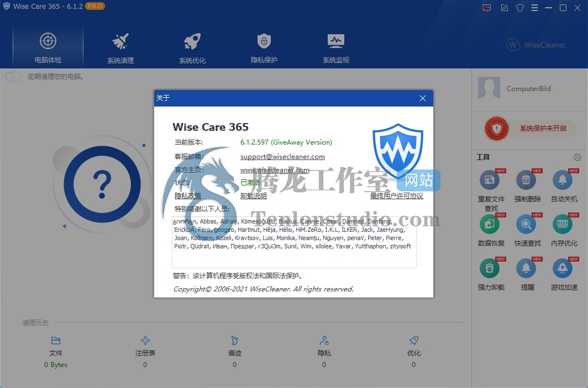Click the Wise Care 365 heading in dialog
The width and height of the screenshot is (588, 388).
click(x=211, y=127)
